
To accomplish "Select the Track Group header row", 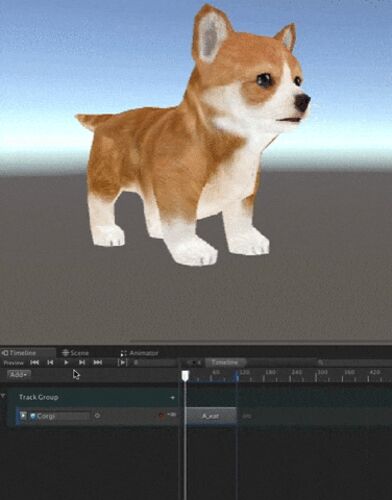I will tap(92, 397).
